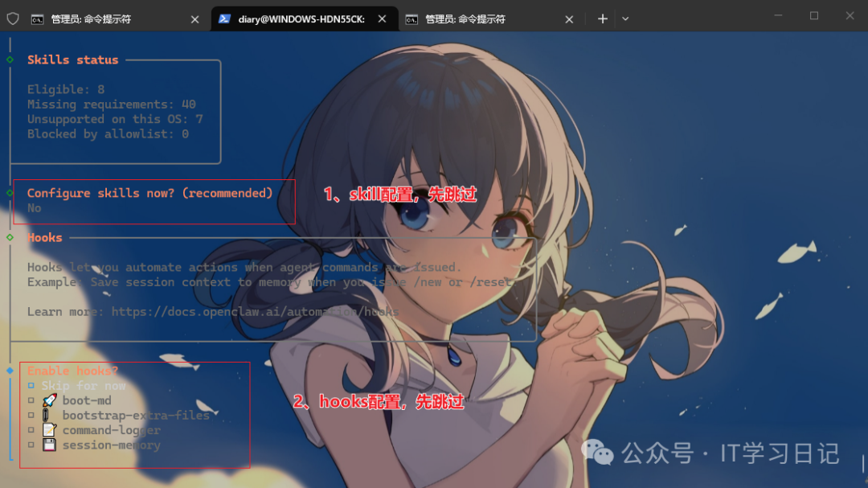This screenshot has height=488, width=868.
Task: Click the 'Enable hooks?' prompt text
Action: [x=72, y=371]
